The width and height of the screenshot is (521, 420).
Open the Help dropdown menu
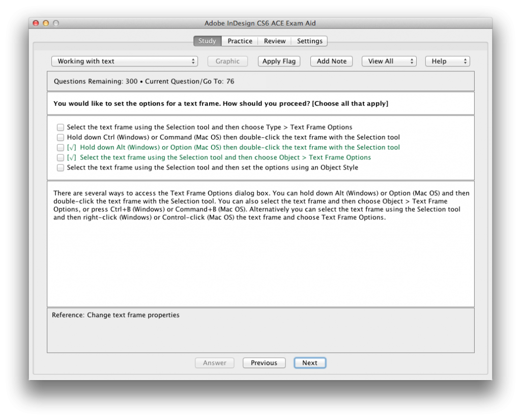click(447, 61)
